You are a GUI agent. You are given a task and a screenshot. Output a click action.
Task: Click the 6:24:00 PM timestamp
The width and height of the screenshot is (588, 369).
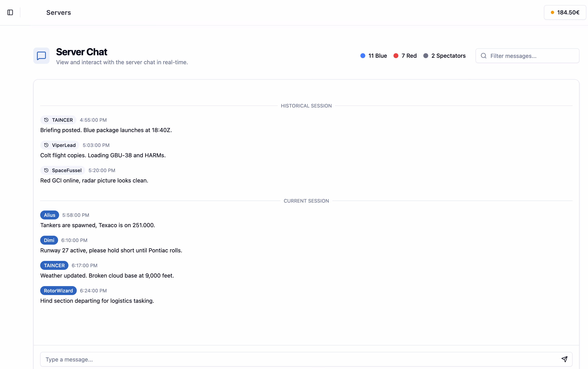tap(93, 291)
